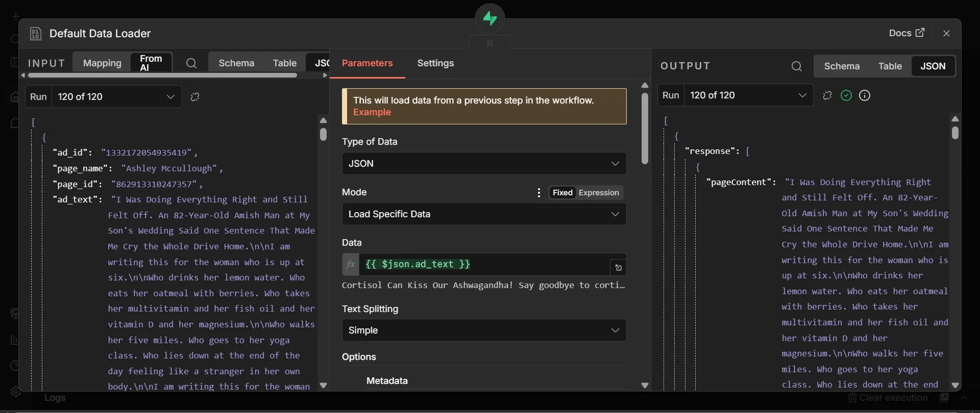The width and height of the screenshot is (980, 413).
Task: Click the Data expression input field
Action: [x=485, y=264]
